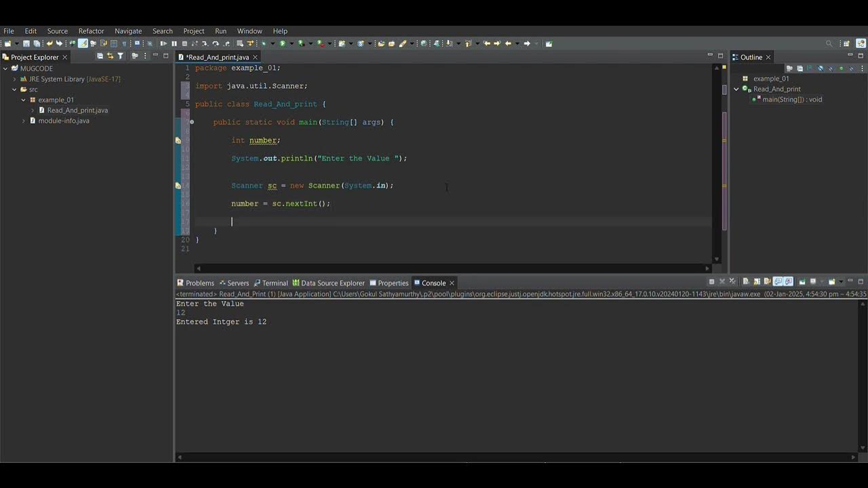Click the Resume debug icon
The width and height of the screenshot is (868, 488).
(163, 43)
